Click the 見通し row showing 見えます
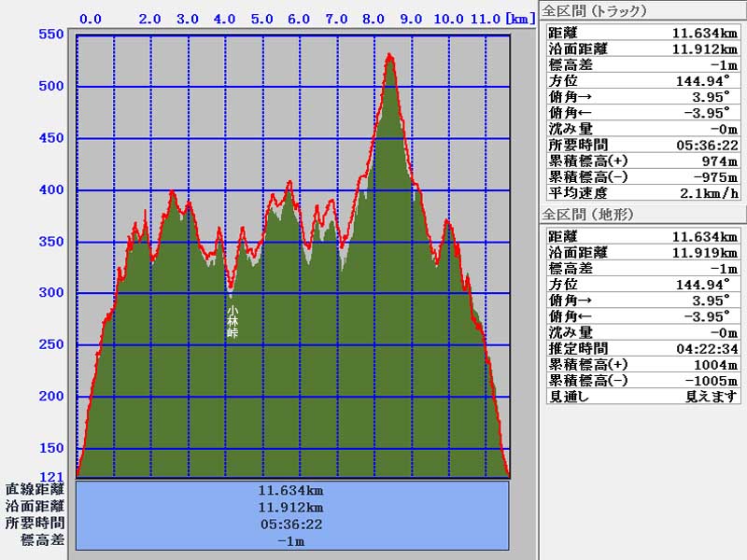 (642, 397)
